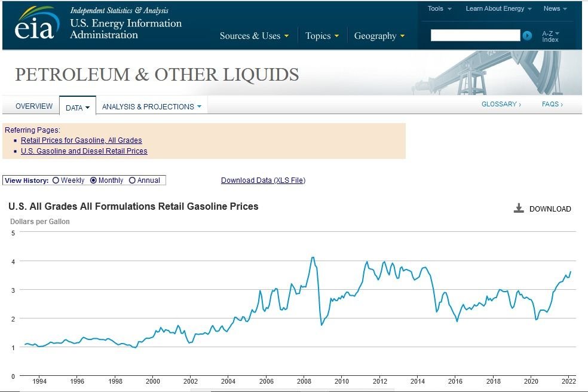Expand the News menu

pos(555,8)
